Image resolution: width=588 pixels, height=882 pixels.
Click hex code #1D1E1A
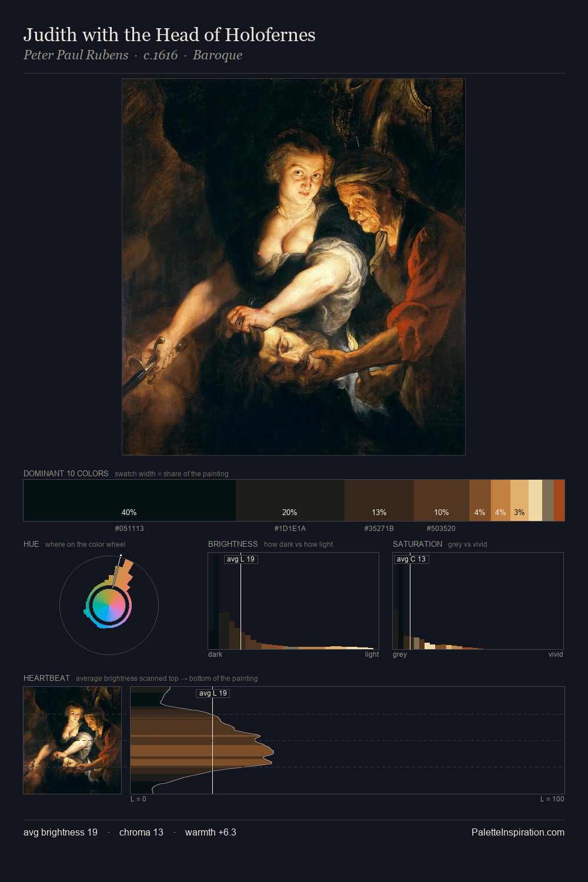click(x=290, y=529)
